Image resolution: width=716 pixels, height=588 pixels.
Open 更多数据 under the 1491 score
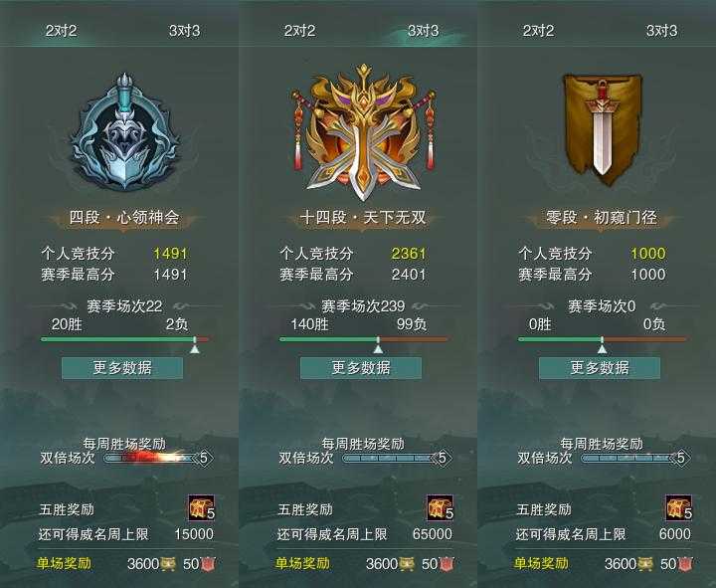click(122, 368)
